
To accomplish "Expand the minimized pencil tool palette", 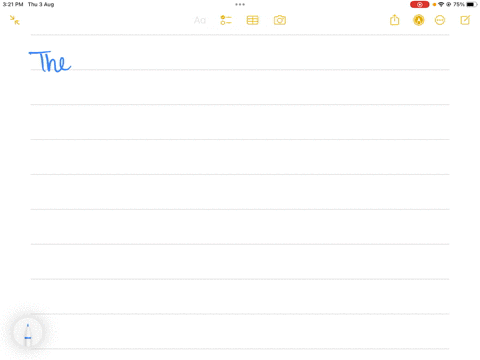I will 28,333.
